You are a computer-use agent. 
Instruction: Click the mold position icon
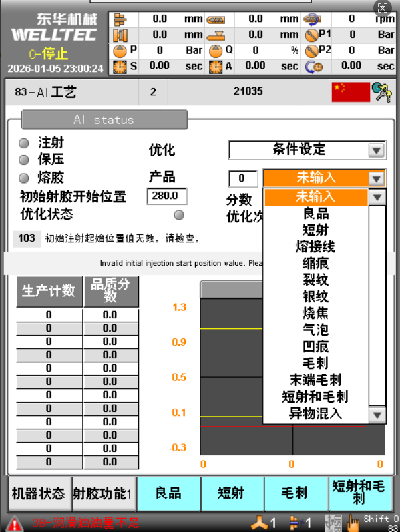(x=120, y=35)
